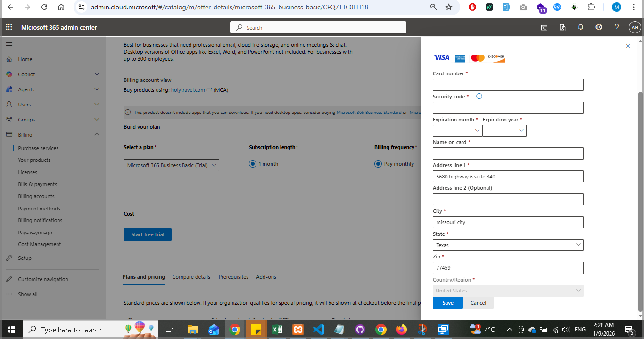The width and height of the screenshot is (644, 339).
Task: Open the Expiration year dropdown
Action: pyautogui.click(x=504, y=130)
